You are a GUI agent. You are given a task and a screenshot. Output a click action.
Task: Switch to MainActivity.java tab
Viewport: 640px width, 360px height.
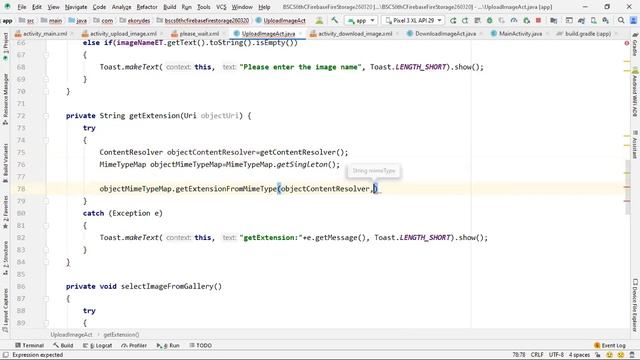click(520, 34)
